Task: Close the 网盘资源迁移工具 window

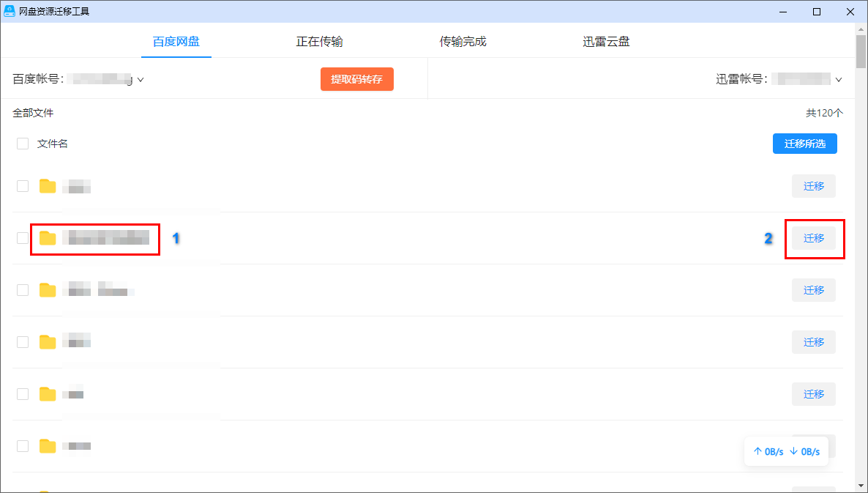Action: coord(850,12)
